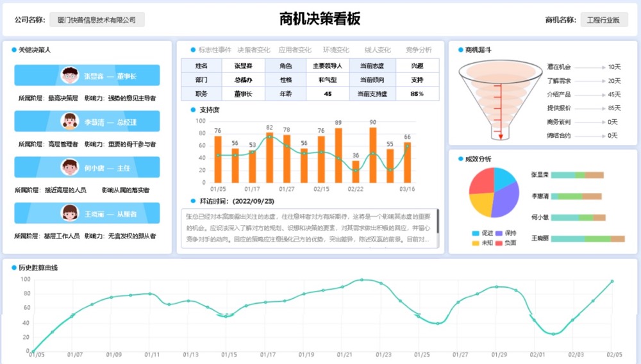
Task: Click the pie chart in 成效分析
Action: 494,192
